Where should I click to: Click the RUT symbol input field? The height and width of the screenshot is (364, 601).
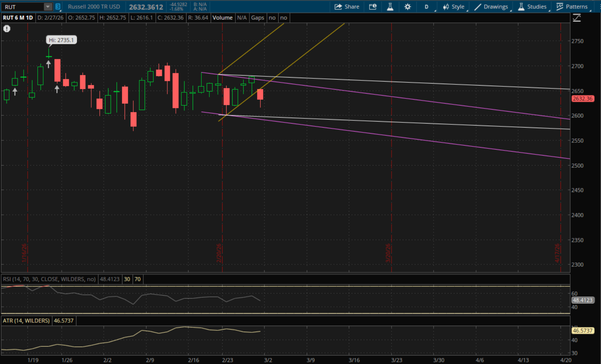pos(22,7)
